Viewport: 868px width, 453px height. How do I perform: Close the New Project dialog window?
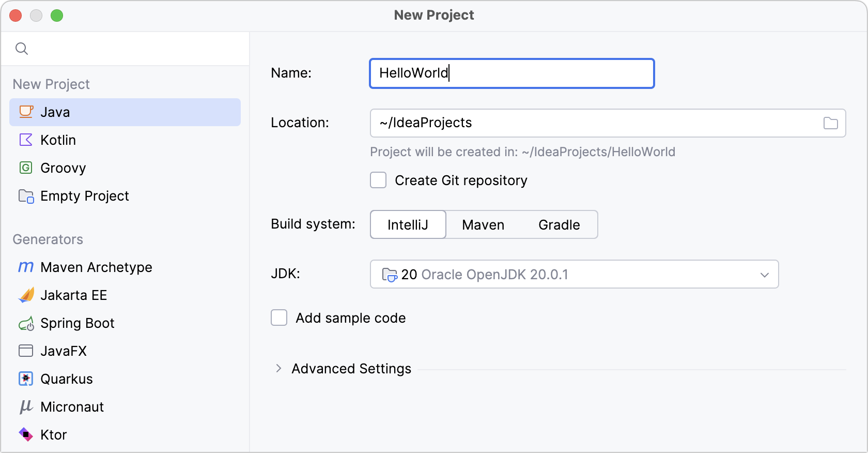(x=16, y=16)
